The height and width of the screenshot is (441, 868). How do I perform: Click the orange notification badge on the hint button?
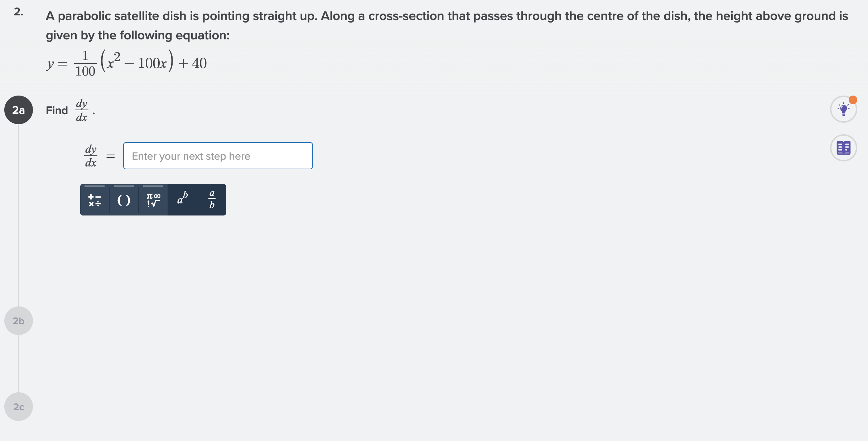(853, 99)
